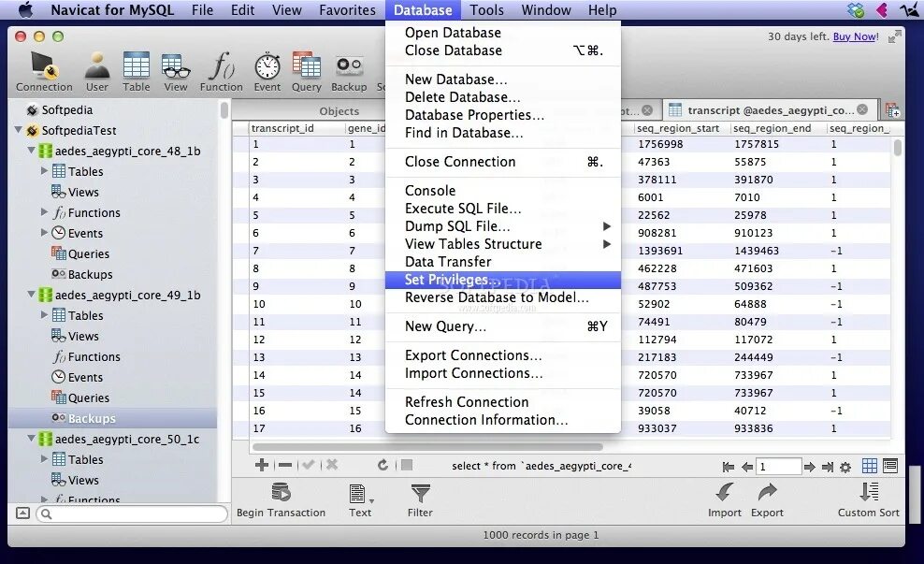The image size is (924, 564).
Task: Choose Export Connections menu item
Action: click(502, 355)
